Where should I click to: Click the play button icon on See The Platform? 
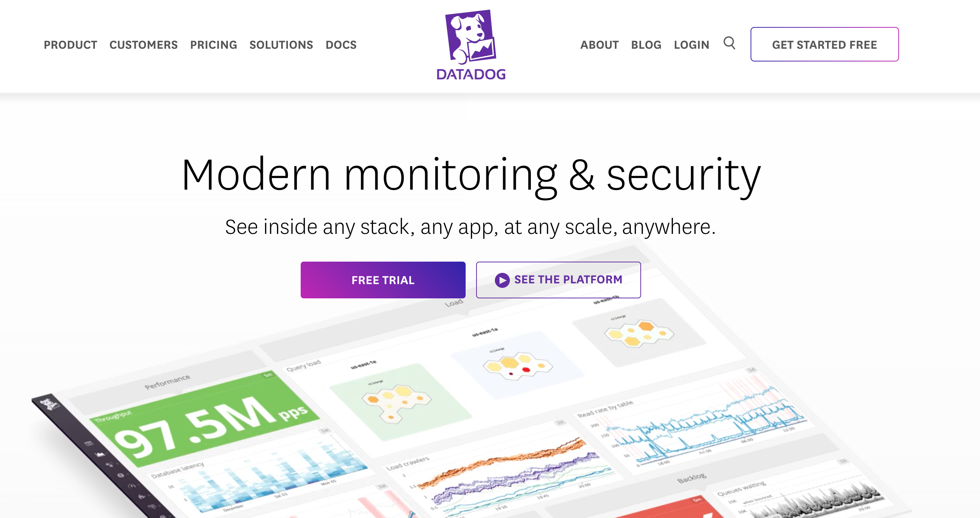(x=501, y=280)
